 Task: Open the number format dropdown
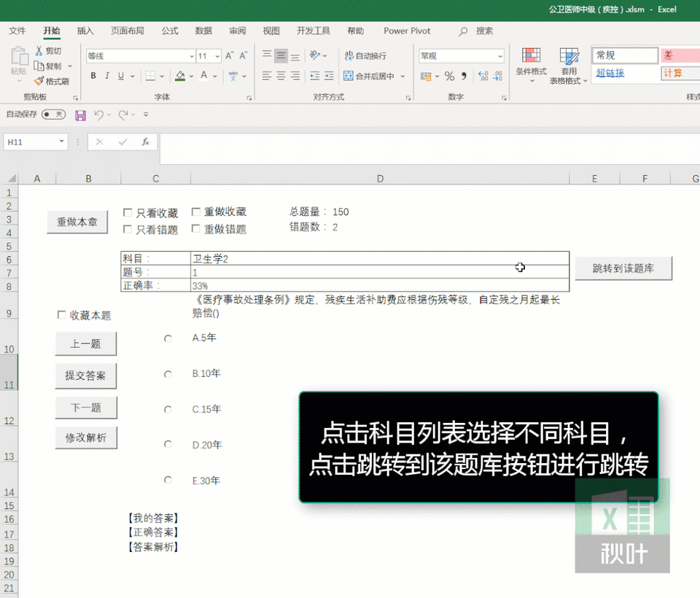[x=500, y=56]
